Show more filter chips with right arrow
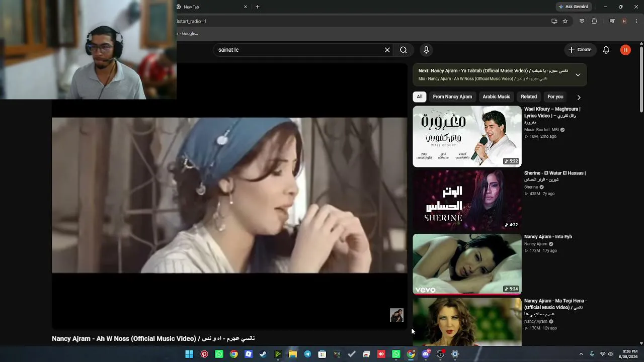The width and height of the screenshot is (644, 362). [x=579, y=97]
